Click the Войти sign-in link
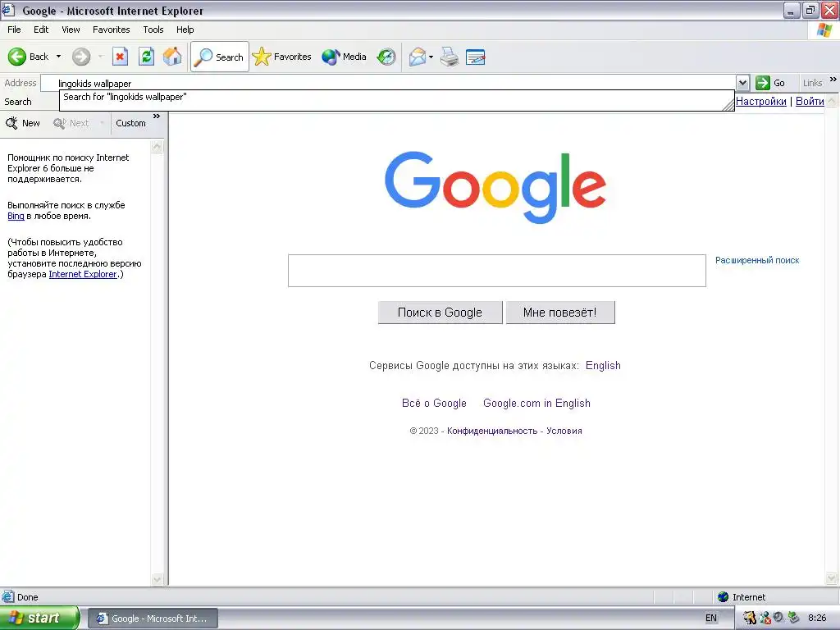The width and height of the screenshot is (840, 630). click(x=810, y=101)
